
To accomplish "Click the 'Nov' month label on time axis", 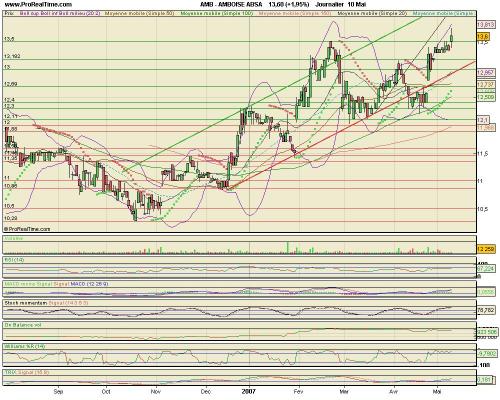I will tap(156, 391).
